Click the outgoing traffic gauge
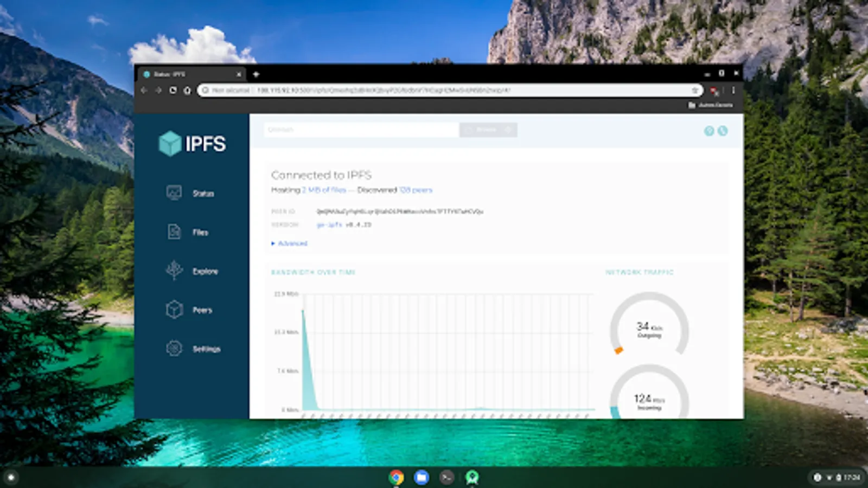The image size is (868, 488). (649, 324)
